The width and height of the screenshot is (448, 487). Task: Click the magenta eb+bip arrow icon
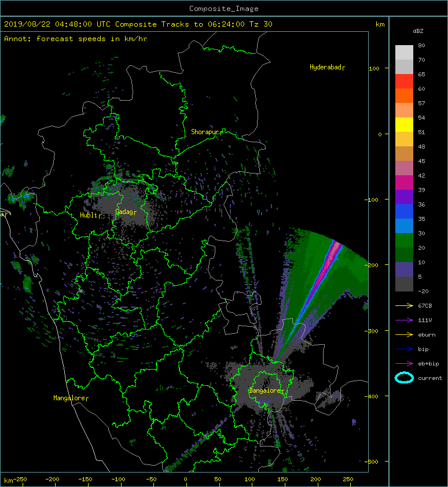(404, 364)
